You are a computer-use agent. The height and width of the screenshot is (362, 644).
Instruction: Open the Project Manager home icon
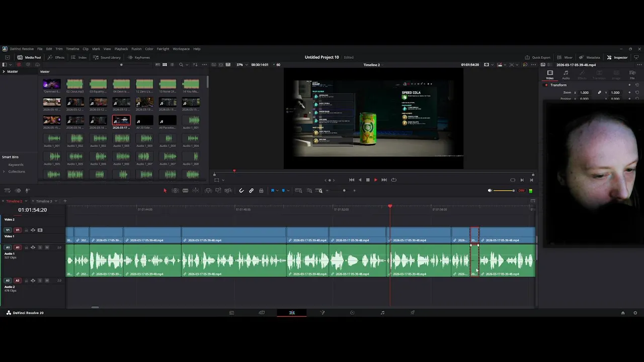tap(623, 313)
